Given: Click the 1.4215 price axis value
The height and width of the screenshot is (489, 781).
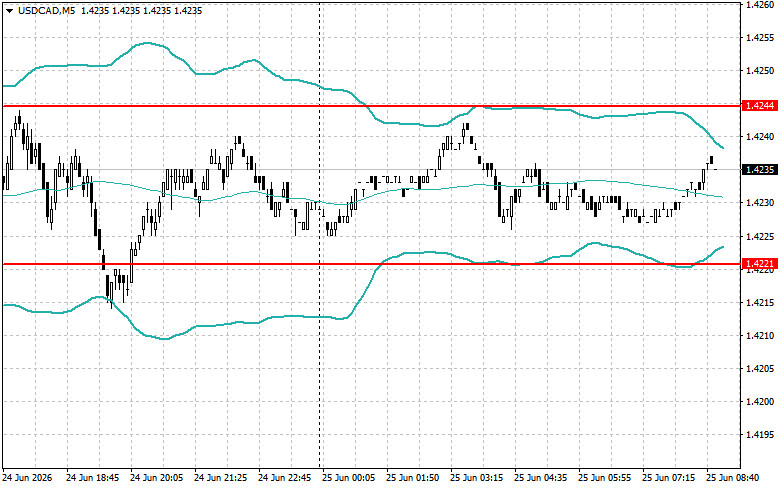Looking at the screenshot, I should [x=760, y=302].
